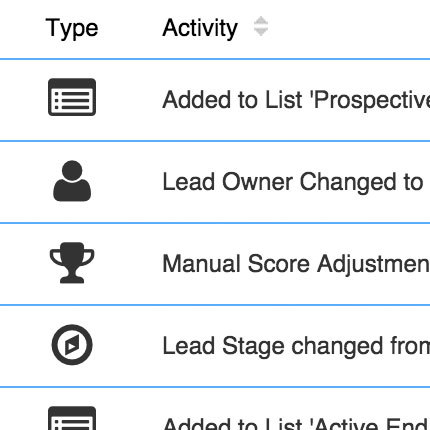Click the list icon beside 'Active End' activity

point(72,418)
